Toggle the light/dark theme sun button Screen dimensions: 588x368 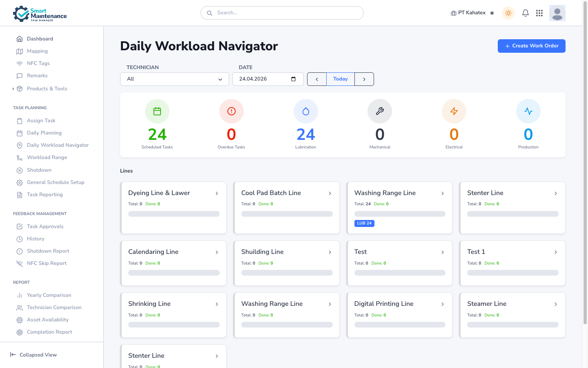[508, 13]
